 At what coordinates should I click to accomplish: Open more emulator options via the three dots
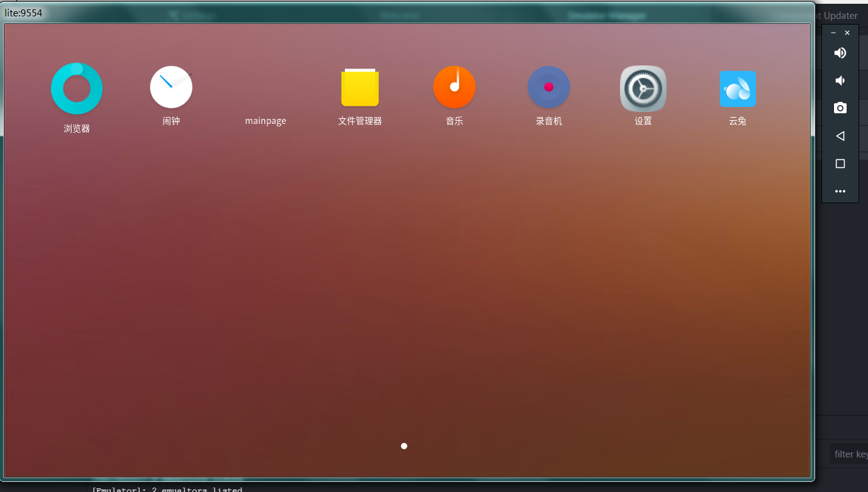pyautogui.click(x=840, y=191)
